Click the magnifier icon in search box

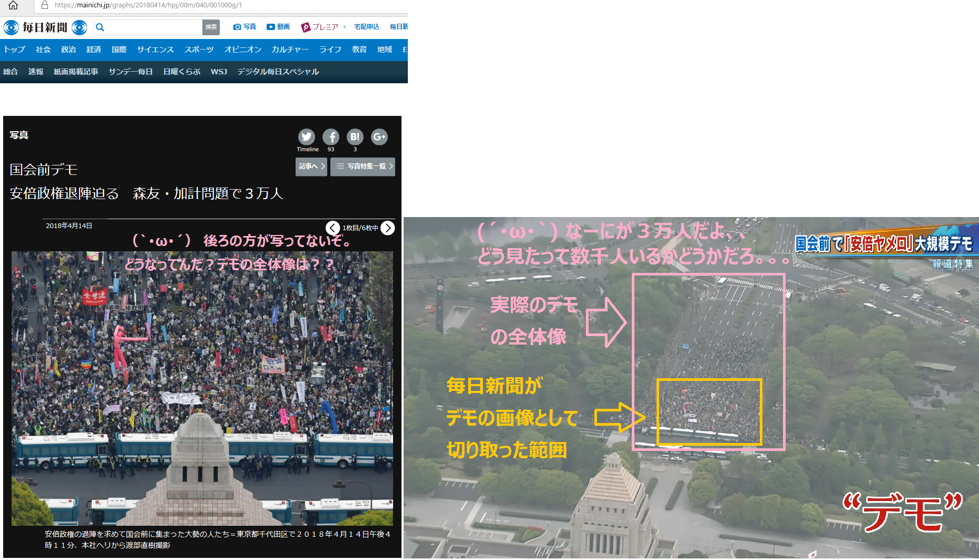[100, 27]
